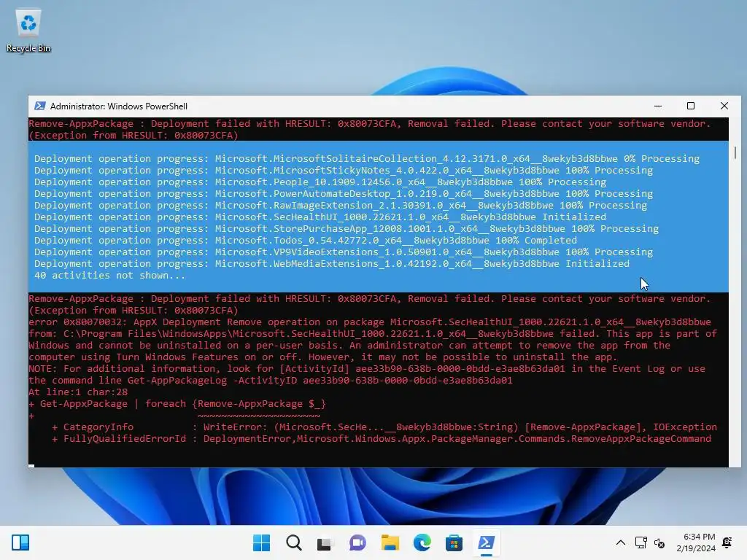This screenshot has width=747, height=560.
Task: Minimize the PowerShell window
Action: pyautogui.click(x=658, y=106)
